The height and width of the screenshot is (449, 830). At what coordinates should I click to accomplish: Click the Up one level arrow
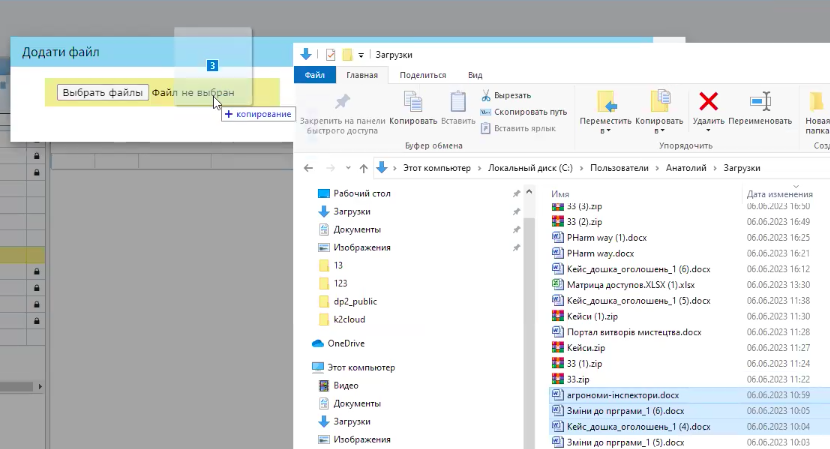pos(364,168)
